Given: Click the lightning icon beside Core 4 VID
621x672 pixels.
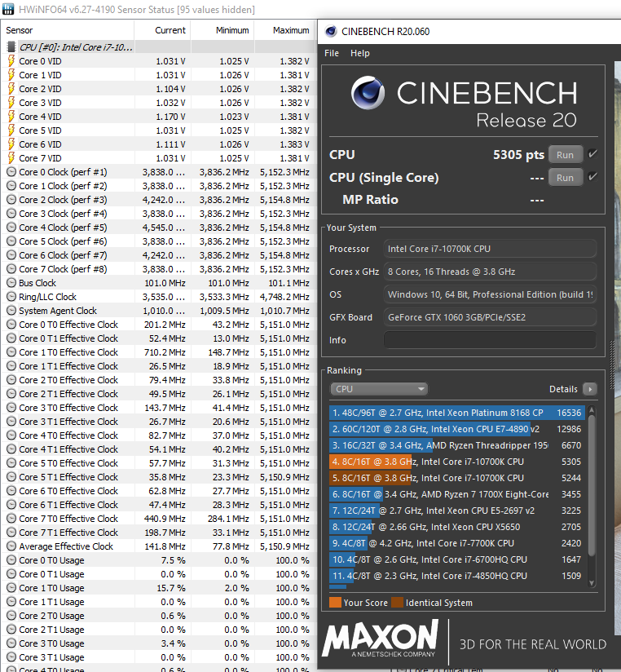Looking at the screenshot, I should (x=11, y=117).
